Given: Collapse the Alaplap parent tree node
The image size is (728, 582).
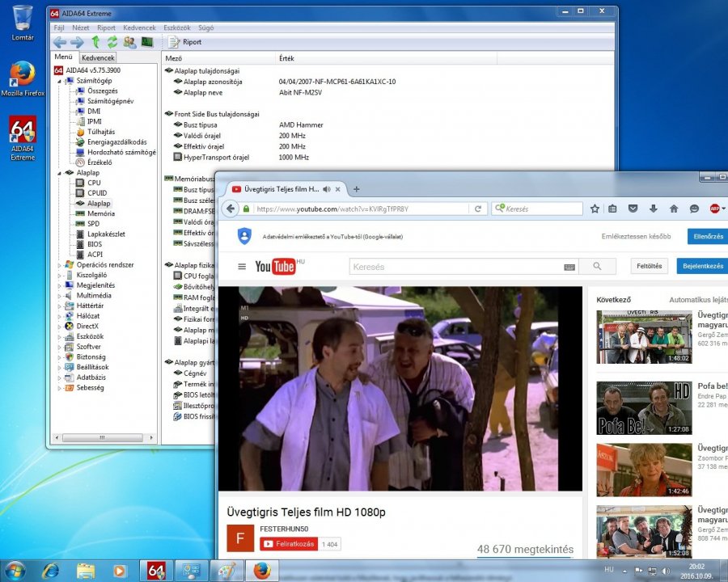Looking at the screenshot, I should 59,173.
